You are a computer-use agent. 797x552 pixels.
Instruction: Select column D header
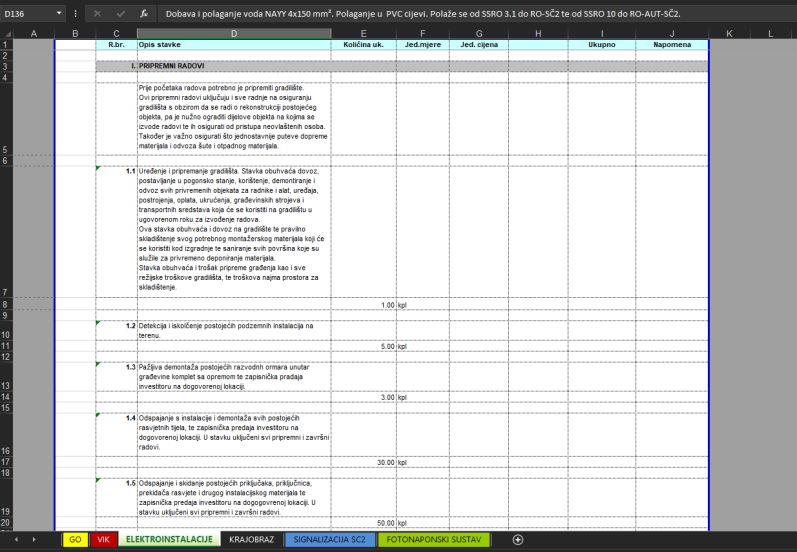234,34
